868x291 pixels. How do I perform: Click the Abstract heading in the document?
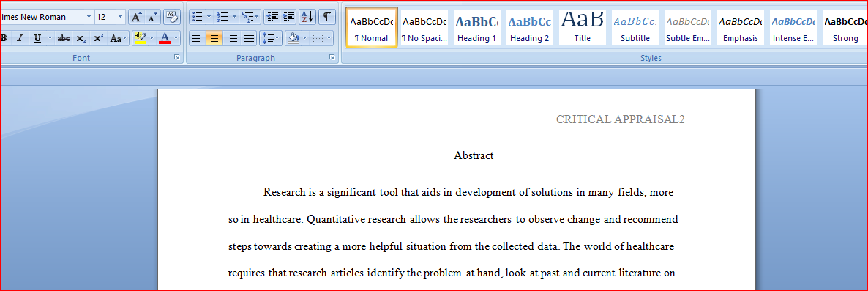click(x=474, y=155)
